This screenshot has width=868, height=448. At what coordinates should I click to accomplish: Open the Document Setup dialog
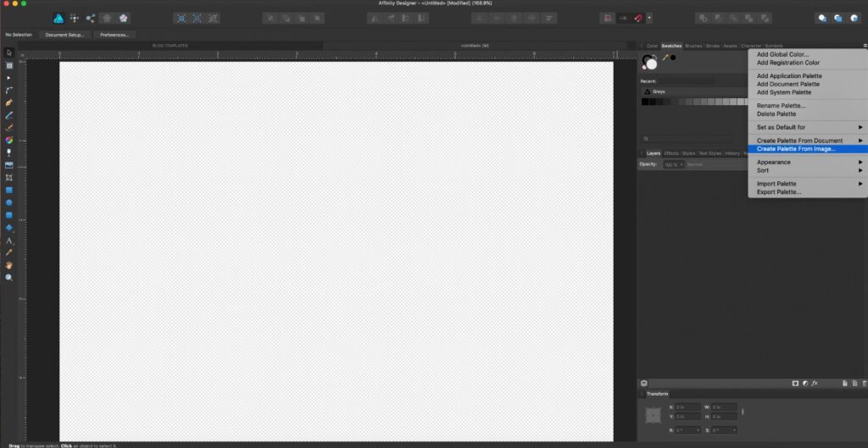point(64,35)
